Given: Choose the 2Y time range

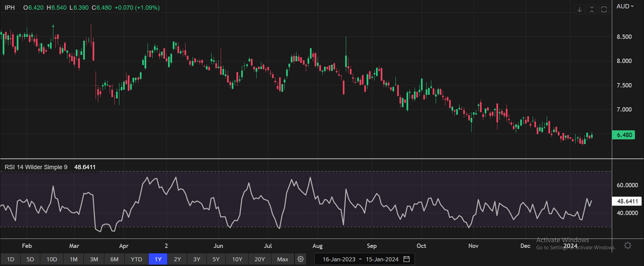Looking at the screenshot, I should click(x=177, y=259).
